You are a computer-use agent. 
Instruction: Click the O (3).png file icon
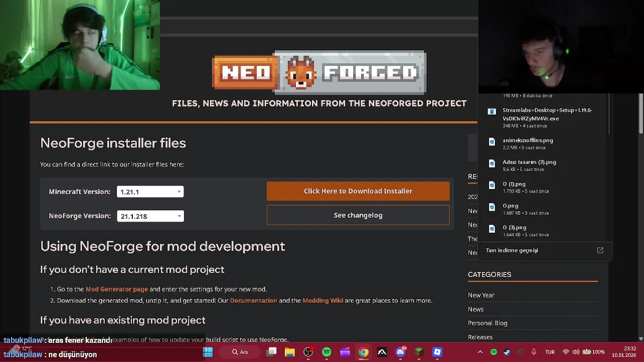tap(492, 229)
